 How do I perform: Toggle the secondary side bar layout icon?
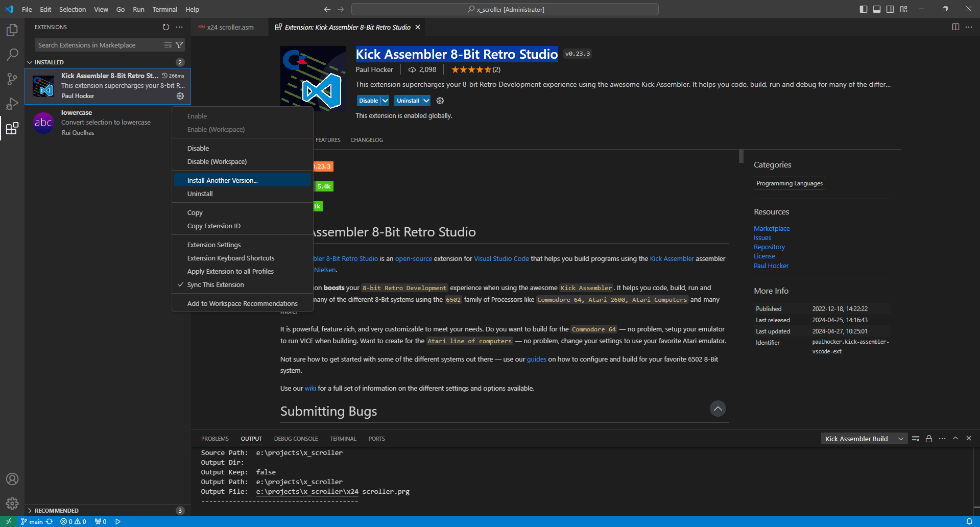click(x=890, y=9)
